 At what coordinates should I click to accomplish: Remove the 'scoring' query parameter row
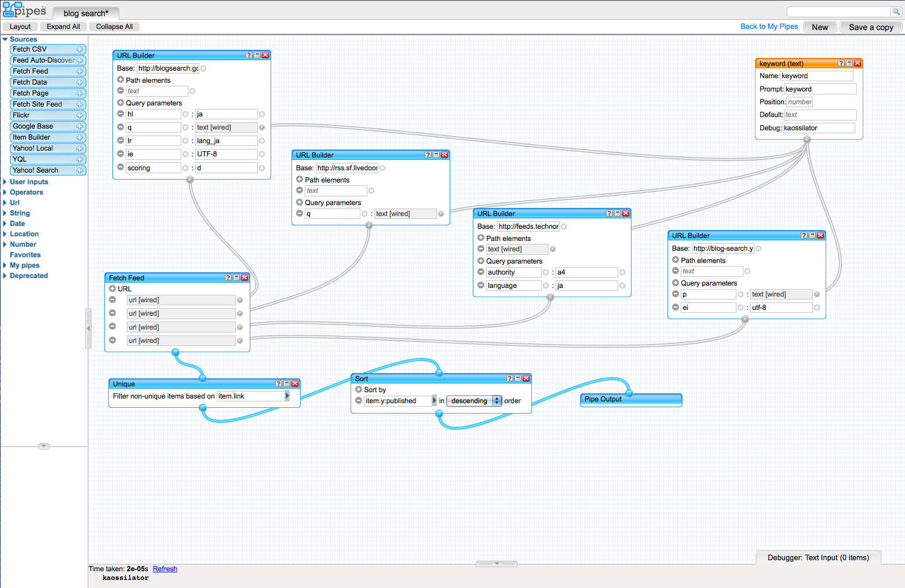pos(121,167)
